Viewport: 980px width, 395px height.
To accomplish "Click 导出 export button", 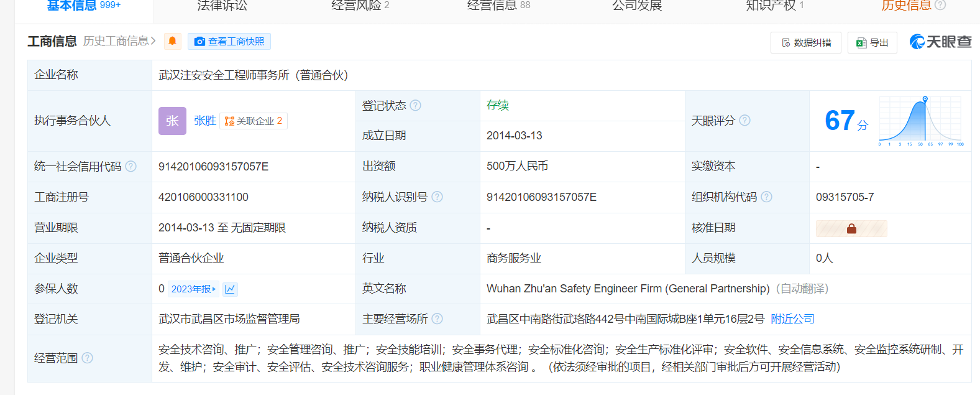I will [x=872, y=43].
